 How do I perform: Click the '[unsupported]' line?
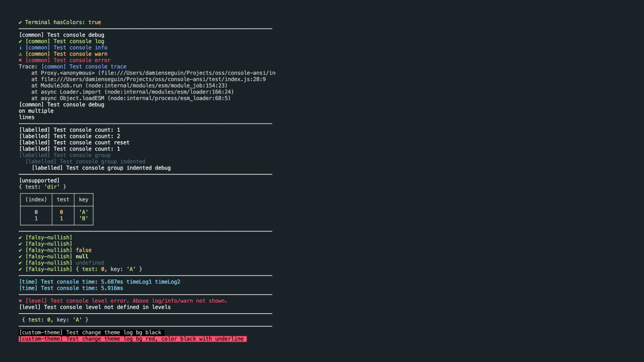[x=39, y=180]
